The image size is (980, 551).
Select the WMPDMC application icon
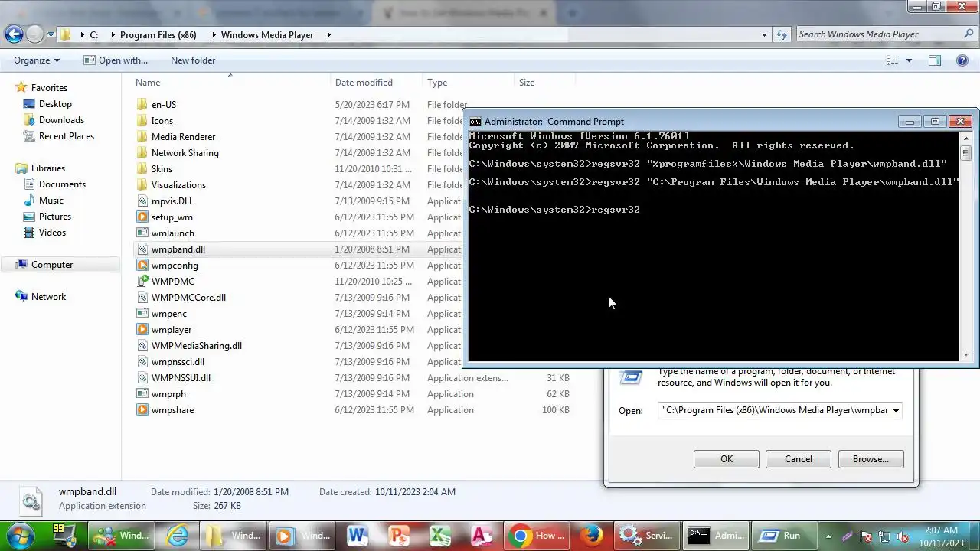point(142,282)
